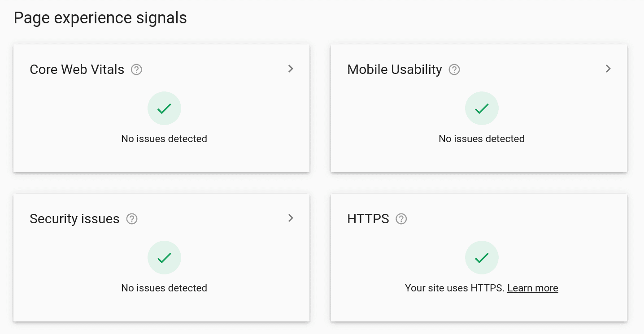Click the Security issues card title
Screen dimensions: 644x334
pos(74,218)
